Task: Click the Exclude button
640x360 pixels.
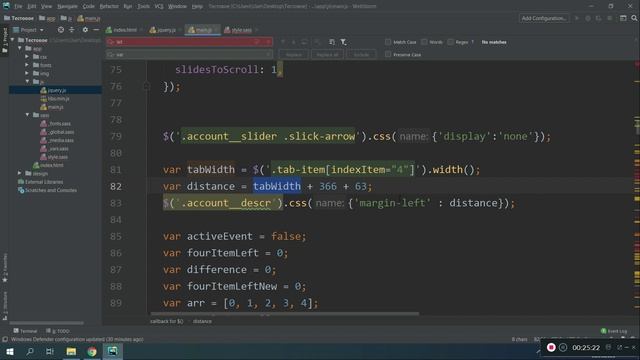Action: click(x=361, y=54)
